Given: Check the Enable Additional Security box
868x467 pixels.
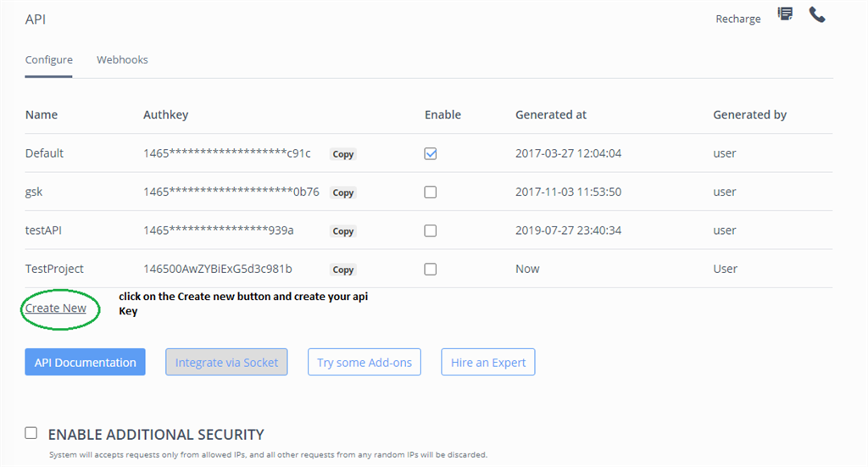Looking at the screenshot, I should click(x=31, y=433).
